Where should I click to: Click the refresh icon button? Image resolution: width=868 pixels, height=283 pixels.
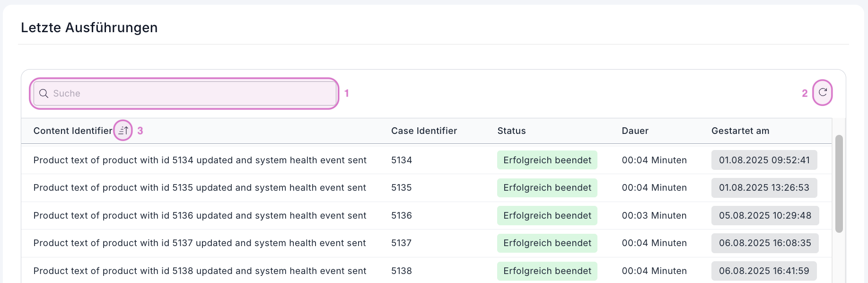tap(823, 92)
